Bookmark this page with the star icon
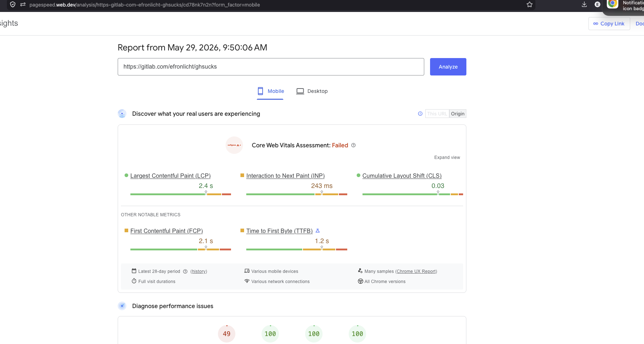The width and height of the screenshot is (644, 344). point(530,5)
